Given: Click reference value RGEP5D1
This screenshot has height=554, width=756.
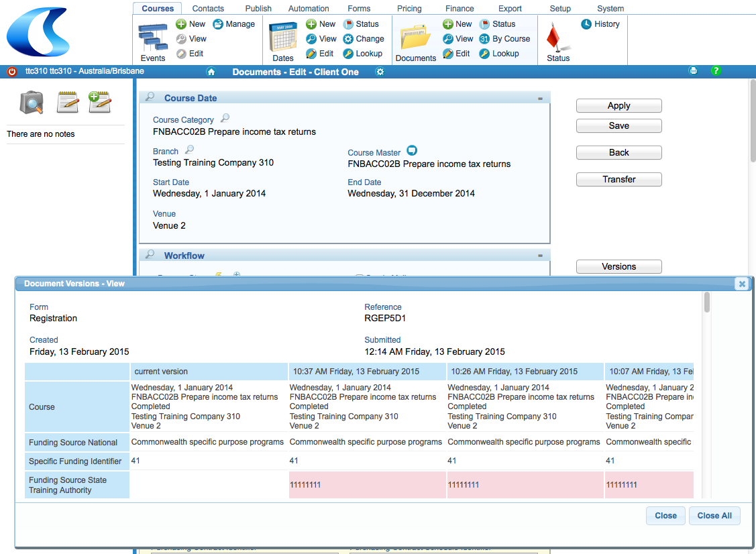Looking at the screenshot, I should coord(385,318).
